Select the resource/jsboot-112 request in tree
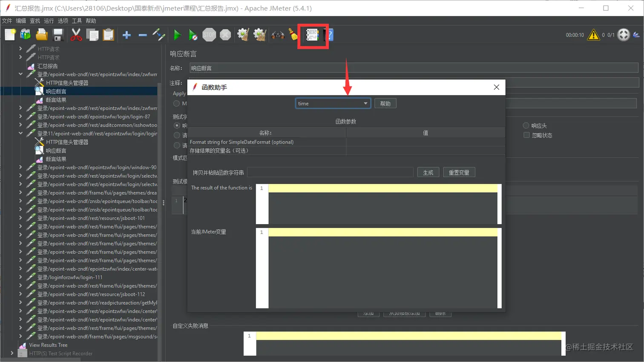The image size is (644, 362). [91, 294]
